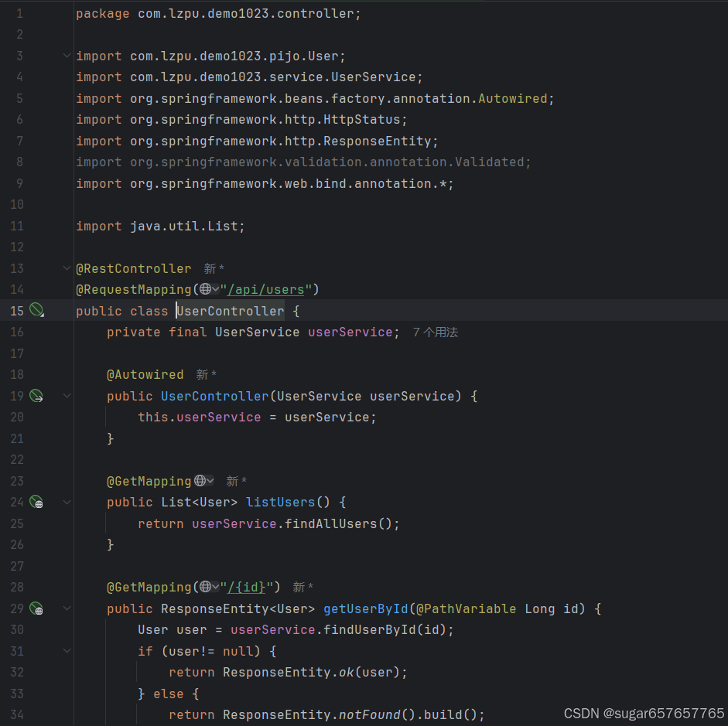728x726 pixels.
Task: Click the "新 *" hint beside @GetMapping("/{id}")
Action: 303,588
